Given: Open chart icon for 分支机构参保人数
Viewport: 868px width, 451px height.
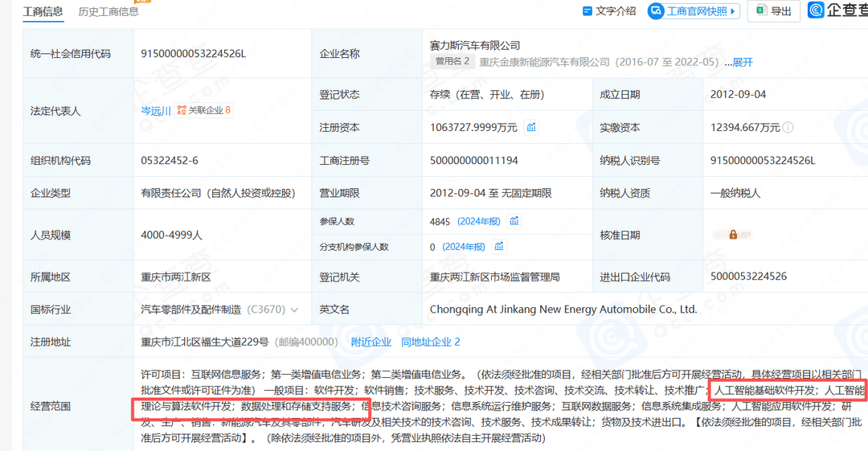Looking at the screenshot, I should 499,247.
